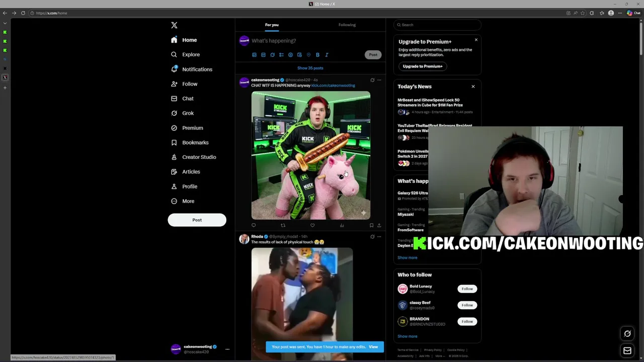Click View in post sent toast
Screen dimensions: 644x362
[x=373, y=347]
